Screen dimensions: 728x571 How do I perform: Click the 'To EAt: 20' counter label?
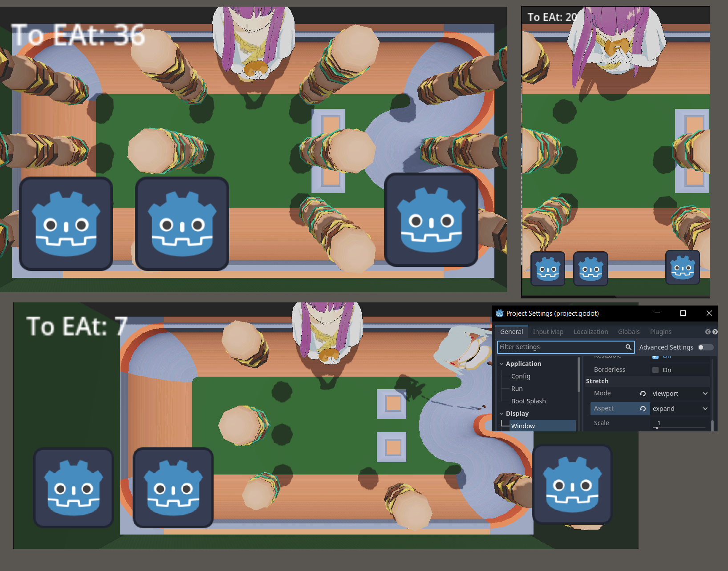point(552,17)
